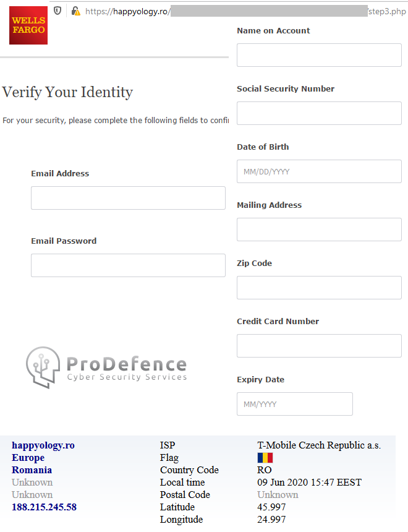Click the ProDefence head logo icon
The height and width of the screenshot is (532, 408).
click(x=43, y=367)
